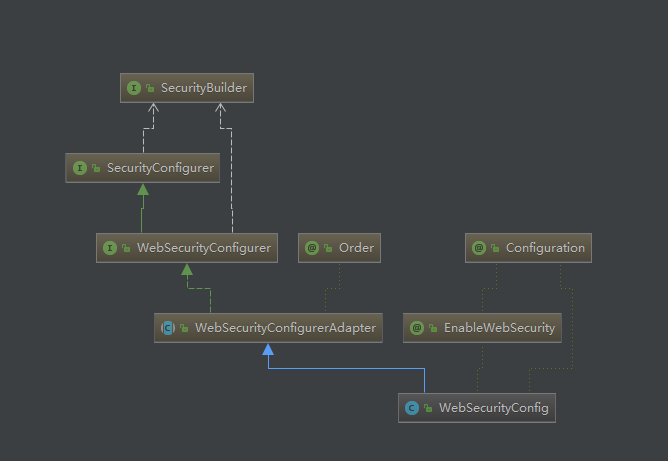Click the public visibility icon on SecurityConfigurer
This screenshot has width=668, height=461.
(96, 168)
